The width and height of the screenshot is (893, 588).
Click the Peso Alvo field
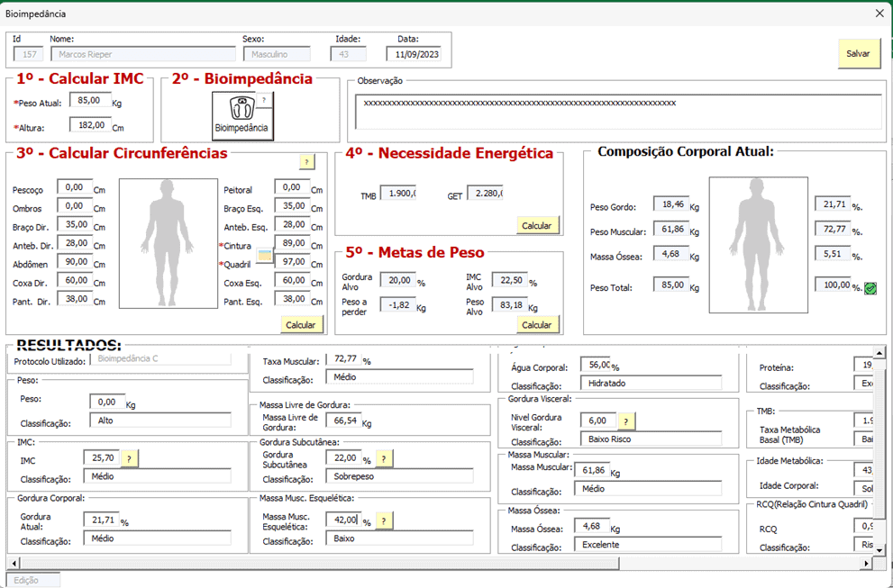click(510, 304)
